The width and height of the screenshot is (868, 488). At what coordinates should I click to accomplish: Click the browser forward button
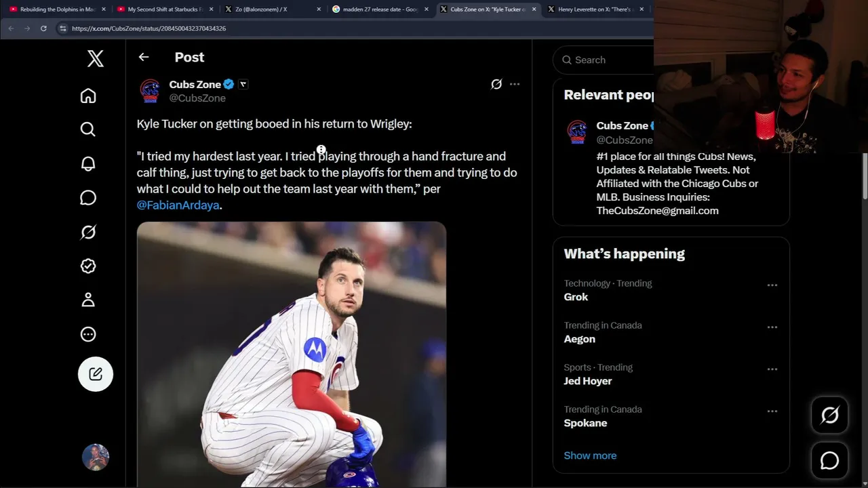(x=27, y=28)
